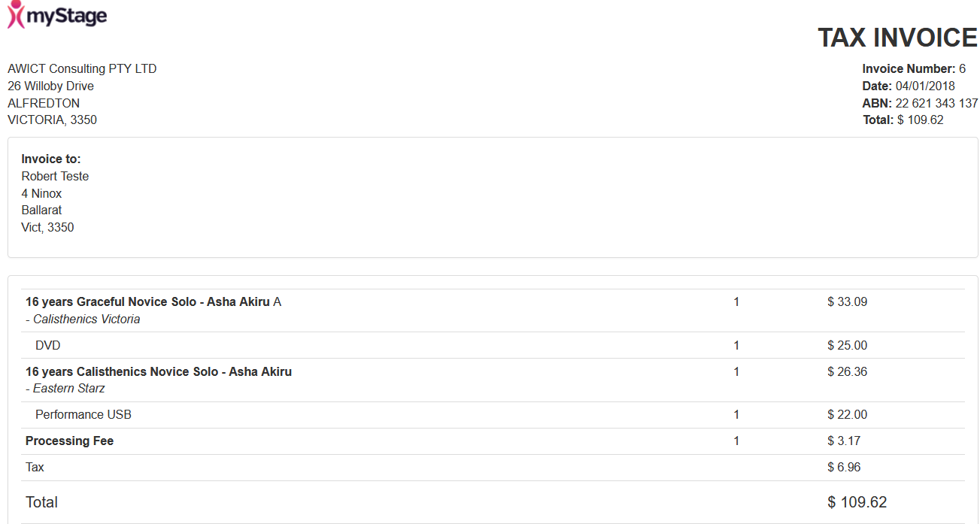
Task: Select the Invoice to label
Action: coord(51,159)
